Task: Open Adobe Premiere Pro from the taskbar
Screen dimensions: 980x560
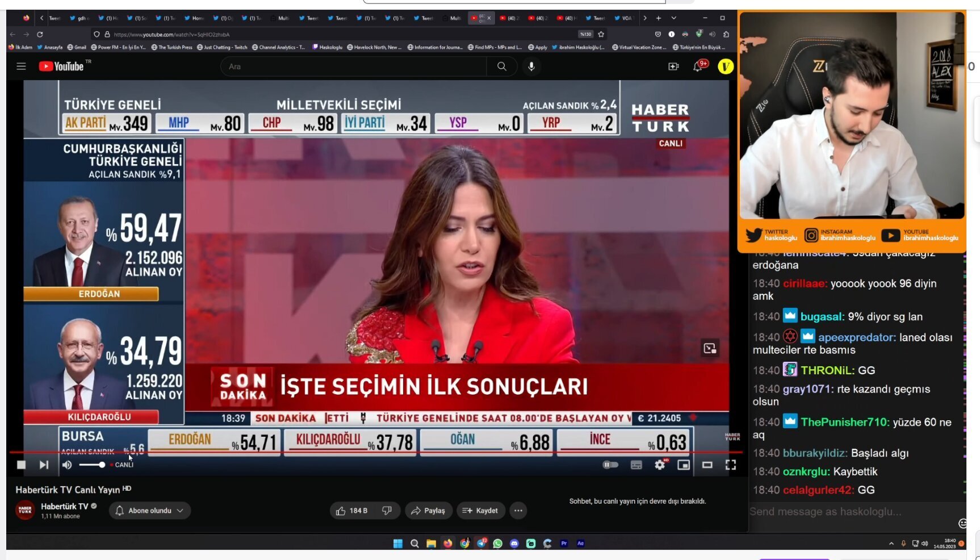Action: 564,544
